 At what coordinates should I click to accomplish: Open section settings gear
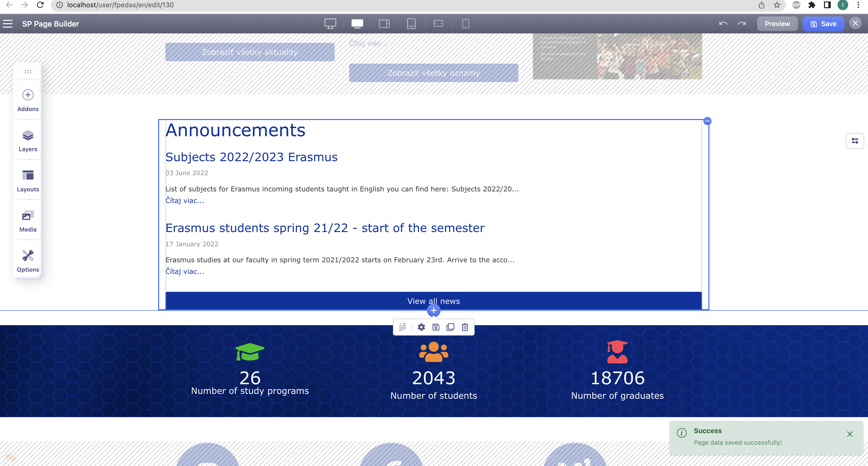click(x=421, y=327)
